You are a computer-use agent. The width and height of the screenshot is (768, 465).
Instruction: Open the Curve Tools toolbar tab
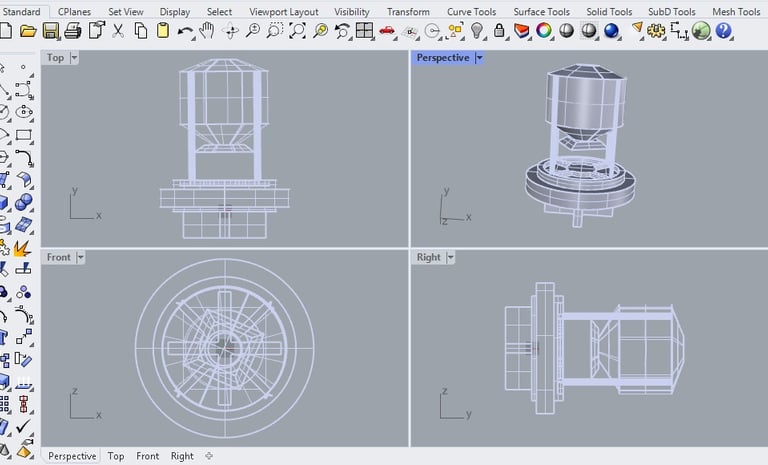click(472, 12)
